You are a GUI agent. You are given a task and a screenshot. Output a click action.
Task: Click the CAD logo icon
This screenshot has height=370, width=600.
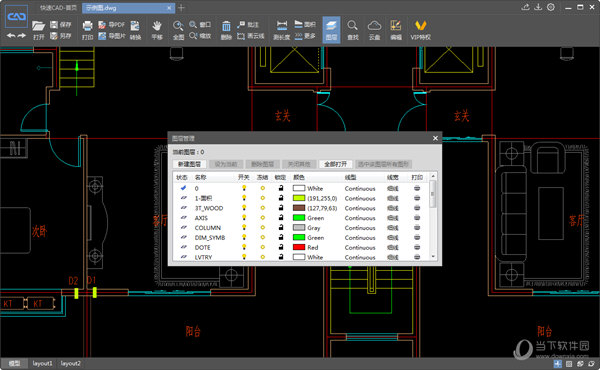click(x=16, y=16)
